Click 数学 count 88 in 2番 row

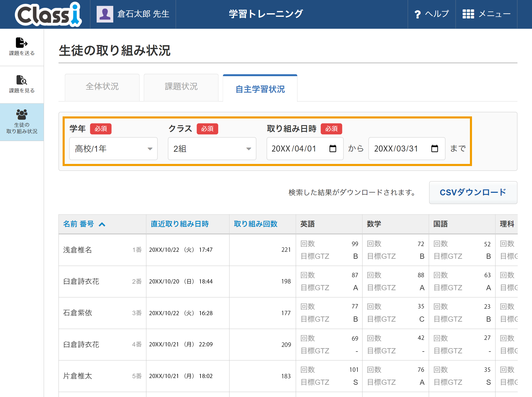pyautogui.click(x=421, y=275)
